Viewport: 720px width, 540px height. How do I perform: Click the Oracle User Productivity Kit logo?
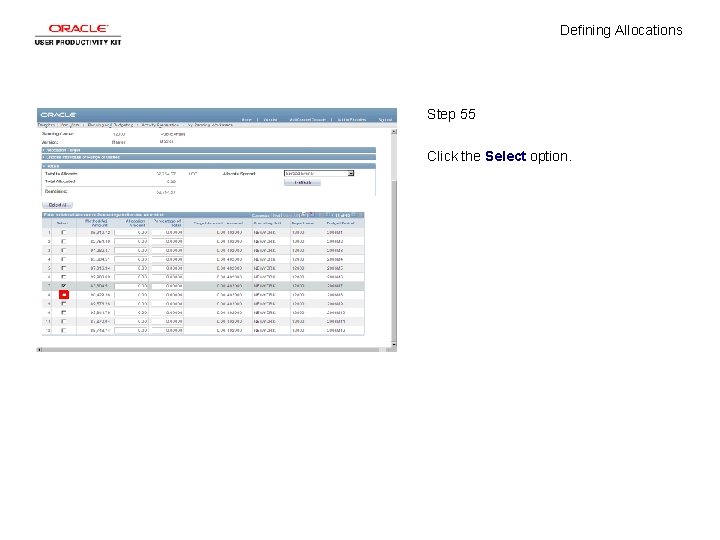(x=78, y=35)
